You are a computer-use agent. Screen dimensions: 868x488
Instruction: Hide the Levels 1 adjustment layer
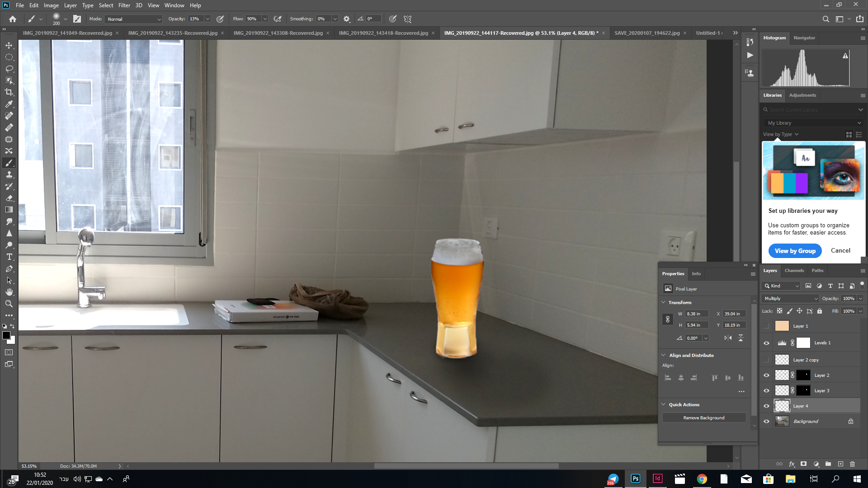coord(766,343)
